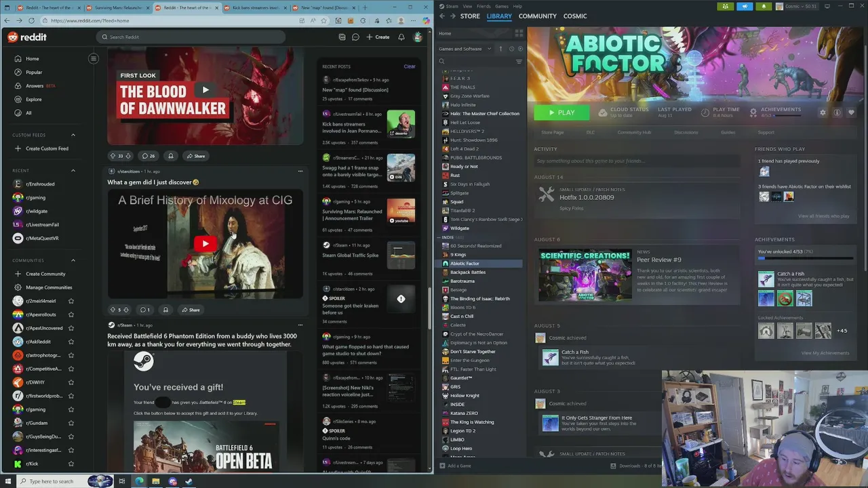Open Steam notifications bell
Image resolution: width=868 pixels, height=488 pixels.
(764, 6)
